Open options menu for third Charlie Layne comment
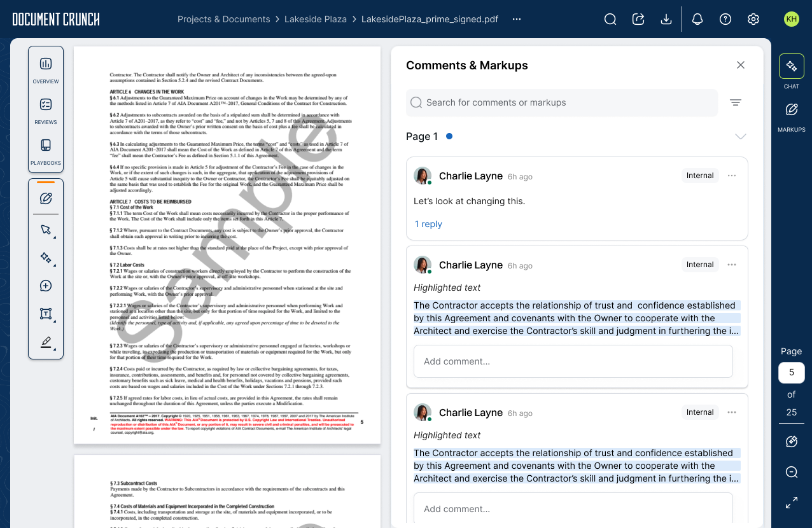This screenshot has width=812, height=528. tap(732, 412)
